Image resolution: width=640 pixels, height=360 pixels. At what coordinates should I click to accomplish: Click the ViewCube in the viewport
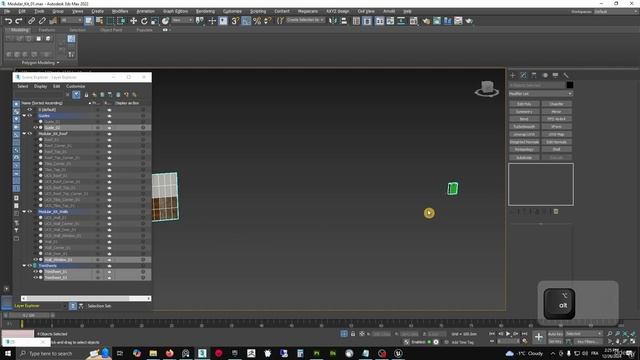coord(487,89)
